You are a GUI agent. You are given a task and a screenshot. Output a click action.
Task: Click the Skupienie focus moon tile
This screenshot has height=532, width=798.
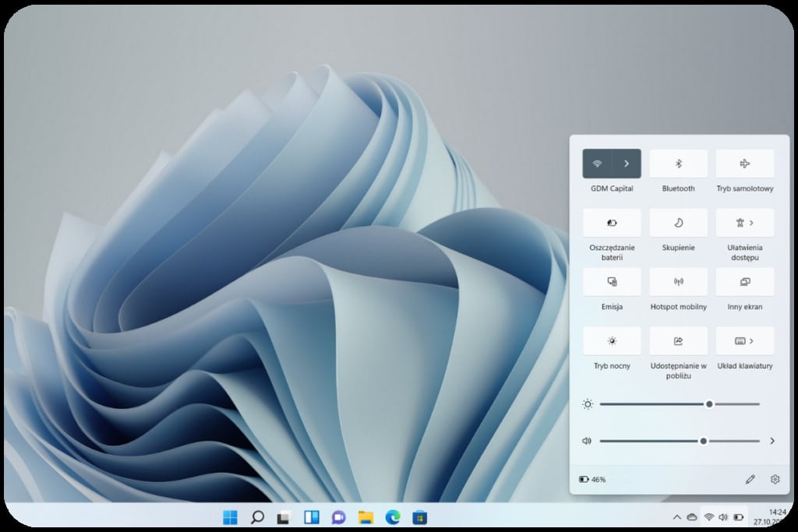click(x=678, y=223)
